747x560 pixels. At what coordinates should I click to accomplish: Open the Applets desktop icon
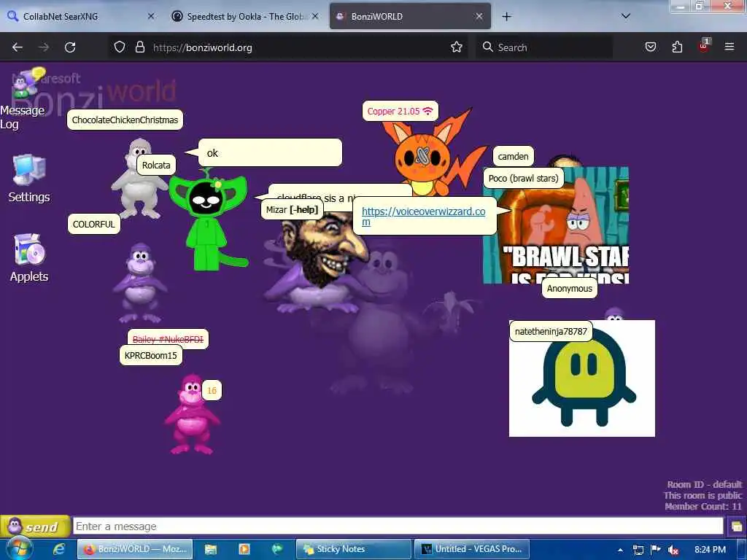point(29,258)
